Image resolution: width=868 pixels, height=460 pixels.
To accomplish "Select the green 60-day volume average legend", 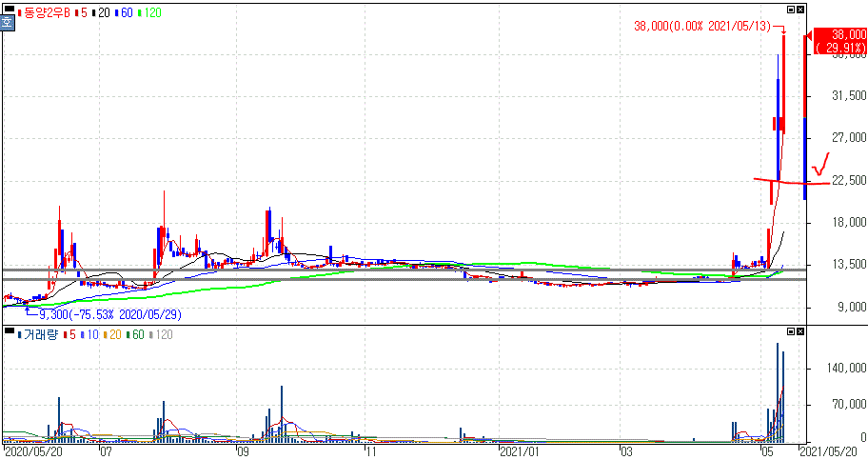I will pyautogui.click(x=135, y=334).
